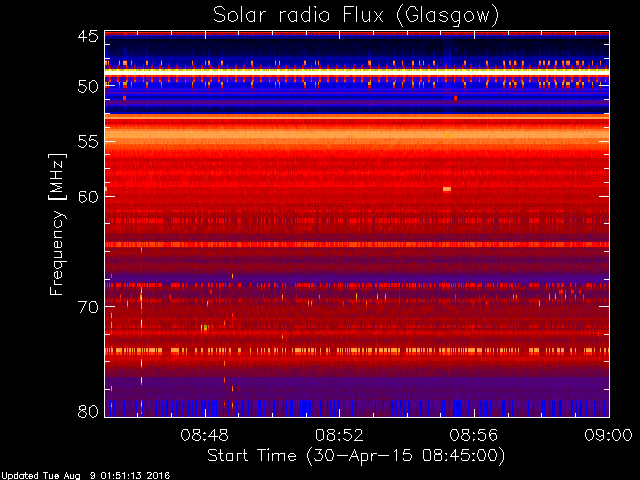Image resolution: width=640 pixels, height=480 pixels.
Task: Click the 70 frequency tick label
Action: [88, 307]
